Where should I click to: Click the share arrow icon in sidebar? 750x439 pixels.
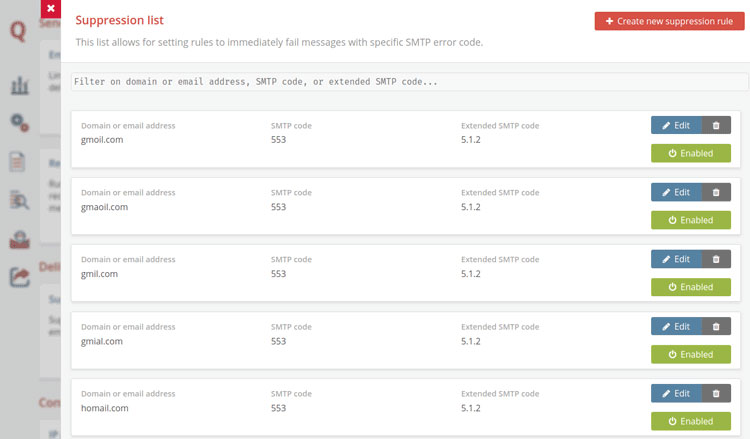pos(19,277)
